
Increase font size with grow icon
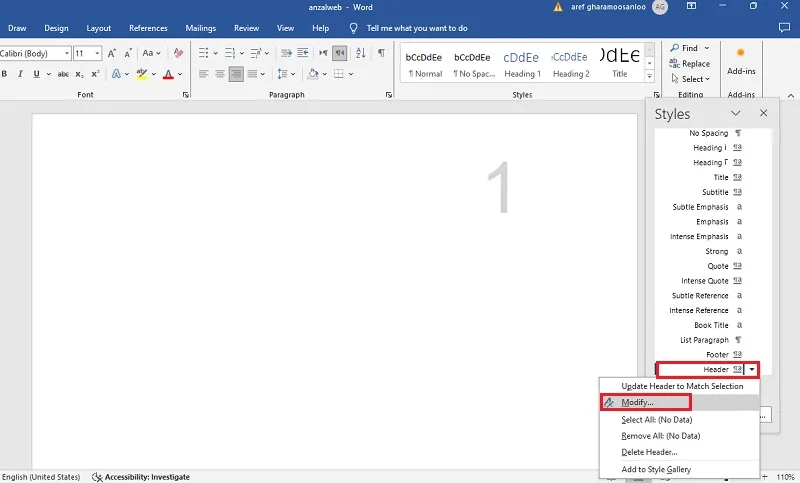pos(112,53)
